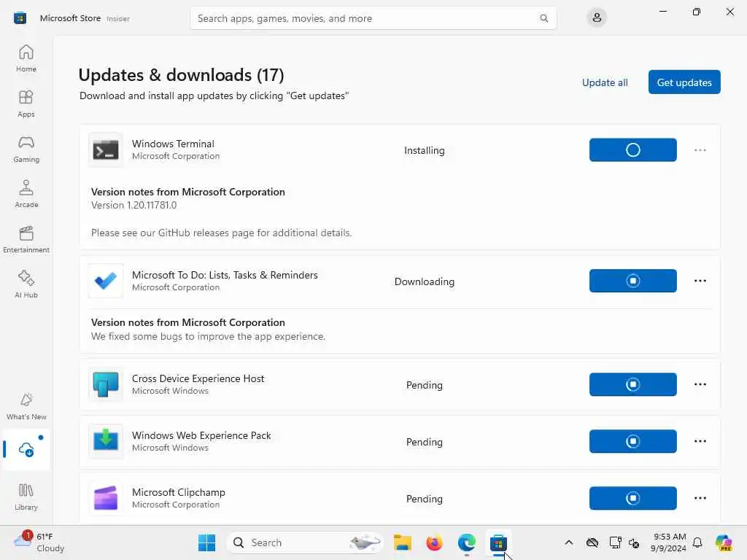747x560 pixels.
Task: Show hidden system tray icons
Action: [569, 542]
